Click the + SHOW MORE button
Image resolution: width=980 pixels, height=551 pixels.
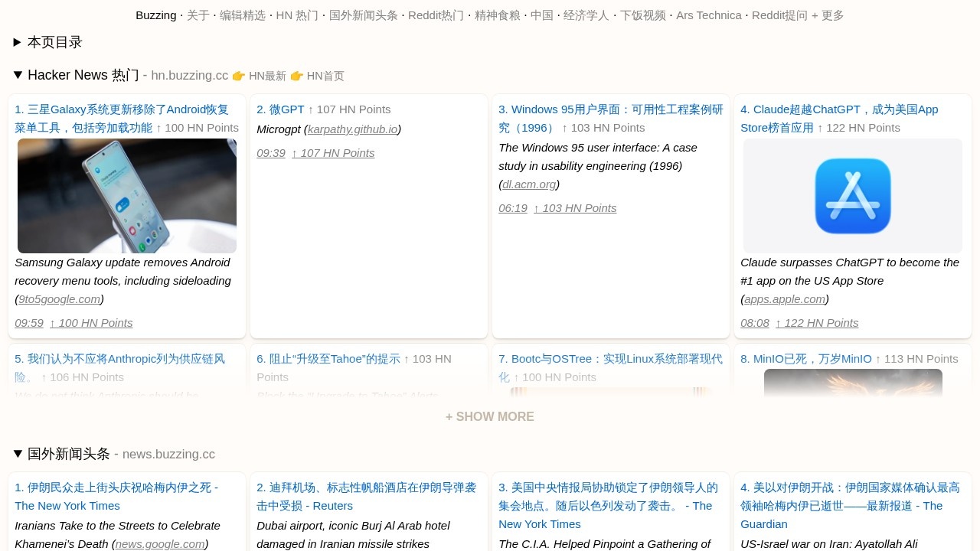[490, 416]
